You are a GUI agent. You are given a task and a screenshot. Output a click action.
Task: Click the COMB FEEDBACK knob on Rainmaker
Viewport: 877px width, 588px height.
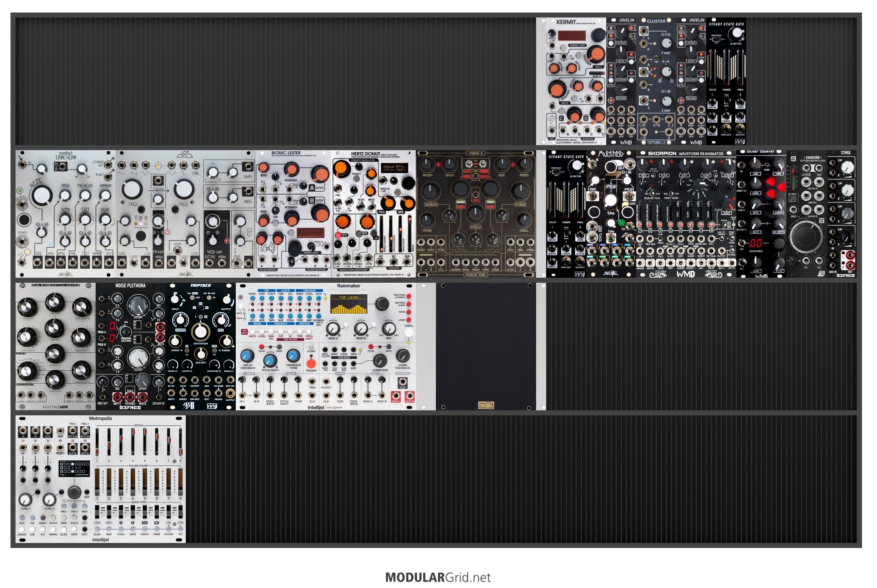point(403,356)
